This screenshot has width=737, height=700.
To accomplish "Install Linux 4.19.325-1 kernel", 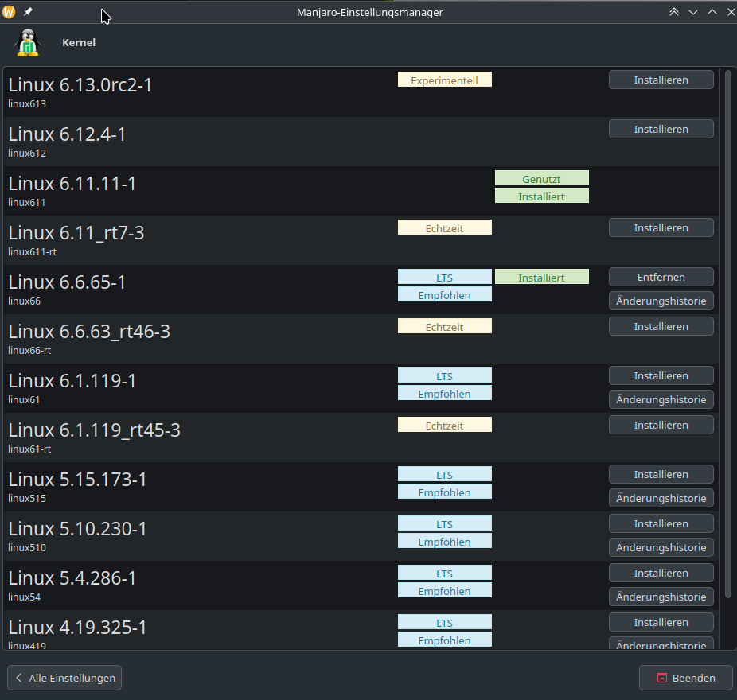I will pyautogui.click(x=661, y=623).
